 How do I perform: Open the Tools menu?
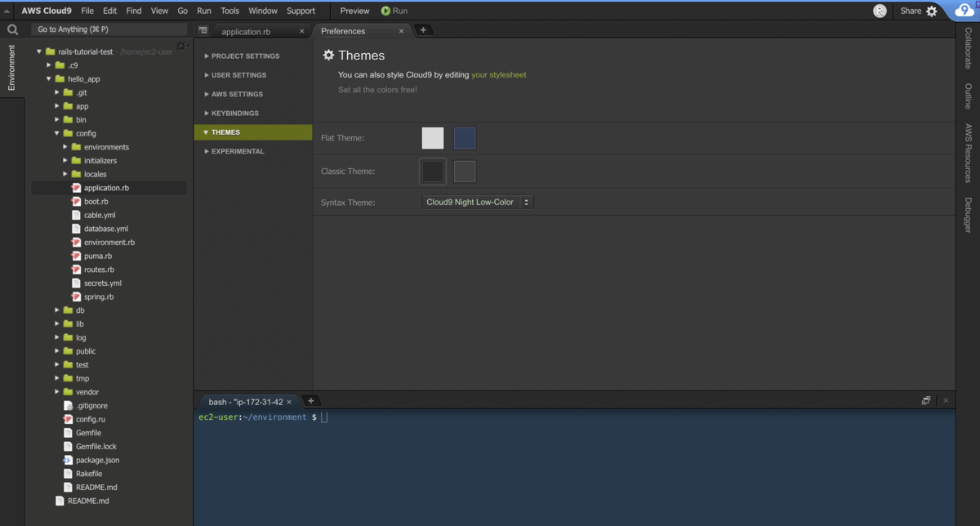[x=229, y=11]
